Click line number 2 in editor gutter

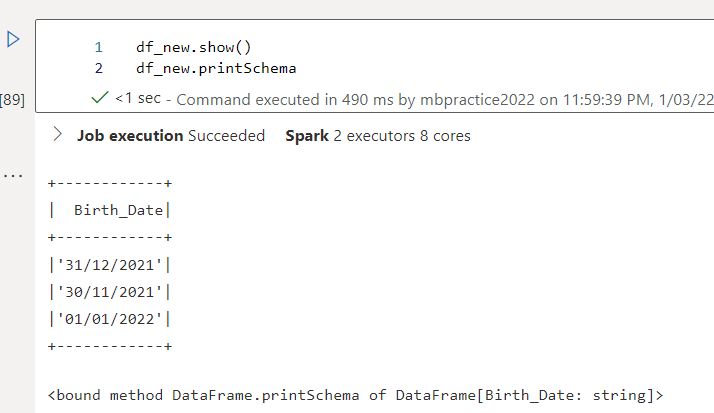99,69
